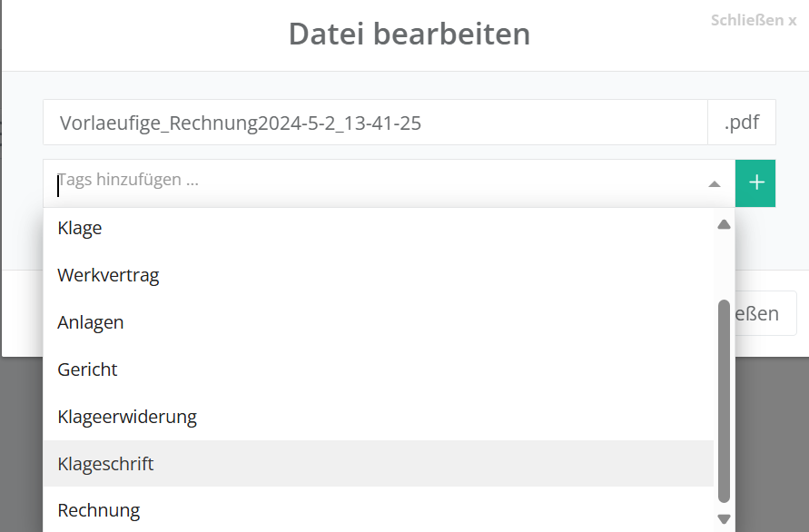Choose the "Klageerwiderung" tag

(x=127, y=417)
